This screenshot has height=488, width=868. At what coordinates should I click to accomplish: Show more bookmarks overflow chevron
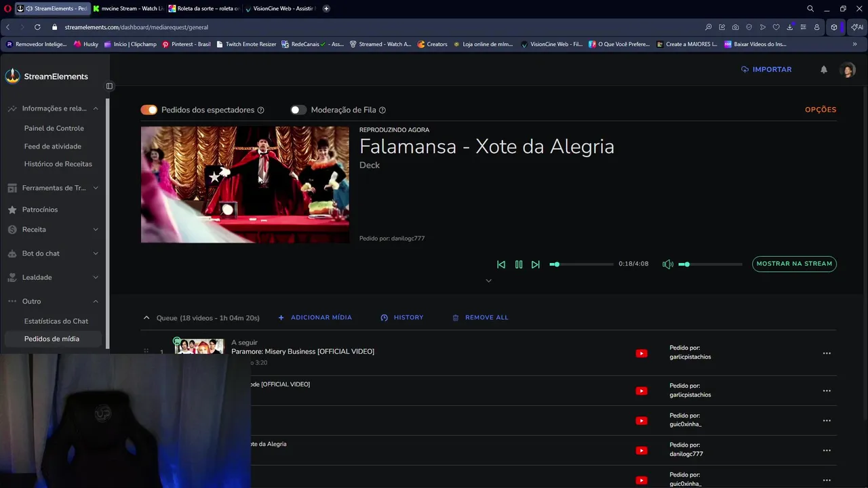coord(854,44)
